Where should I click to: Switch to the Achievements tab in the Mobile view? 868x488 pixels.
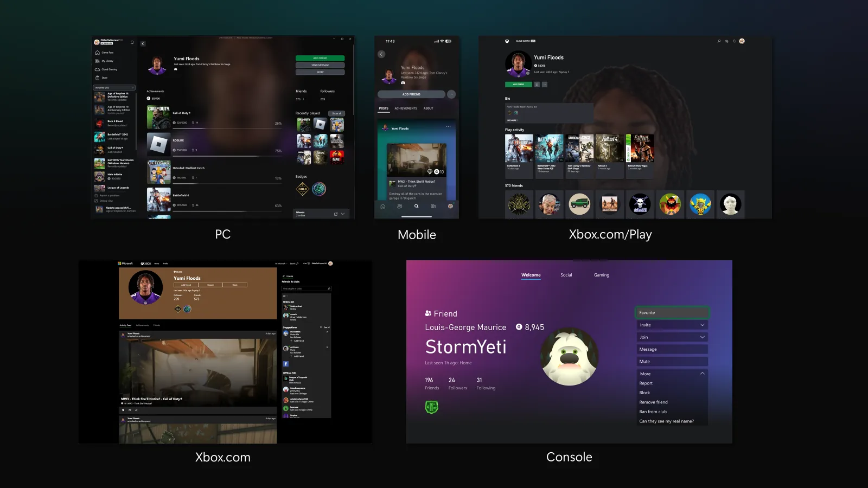pyautogui.click(x=406, y=108)
